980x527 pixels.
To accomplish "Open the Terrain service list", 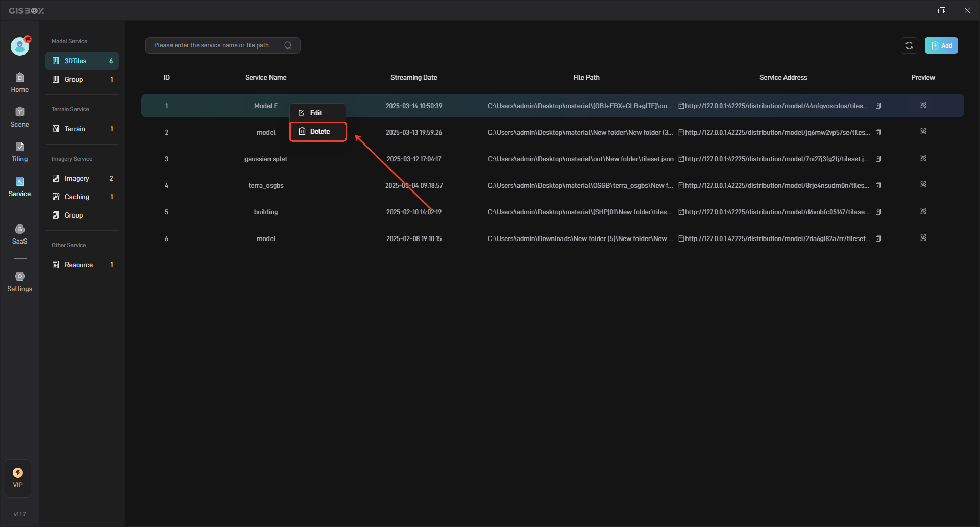I will [x=82, y=129].
